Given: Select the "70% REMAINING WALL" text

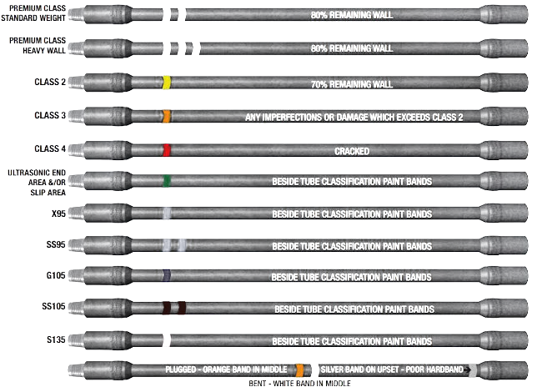Looking at the screenshot, I should (352, 83).
